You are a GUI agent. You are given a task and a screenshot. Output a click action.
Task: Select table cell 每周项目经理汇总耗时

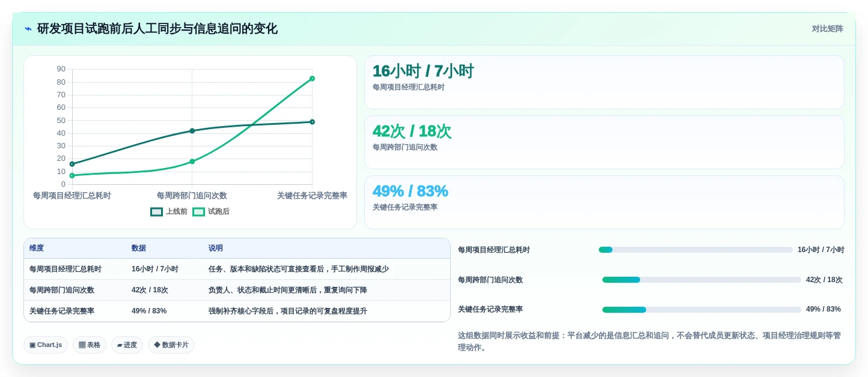coord(66,269)
